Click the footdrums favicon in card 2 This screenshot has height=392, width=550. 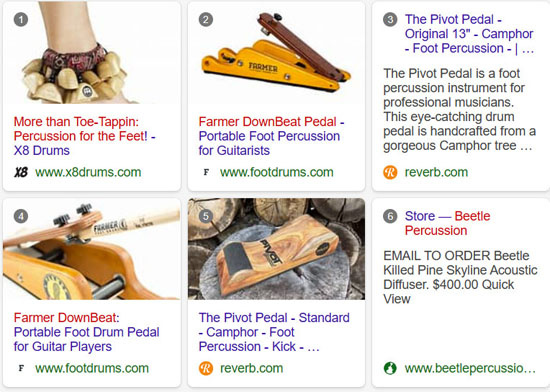(206, 172)
